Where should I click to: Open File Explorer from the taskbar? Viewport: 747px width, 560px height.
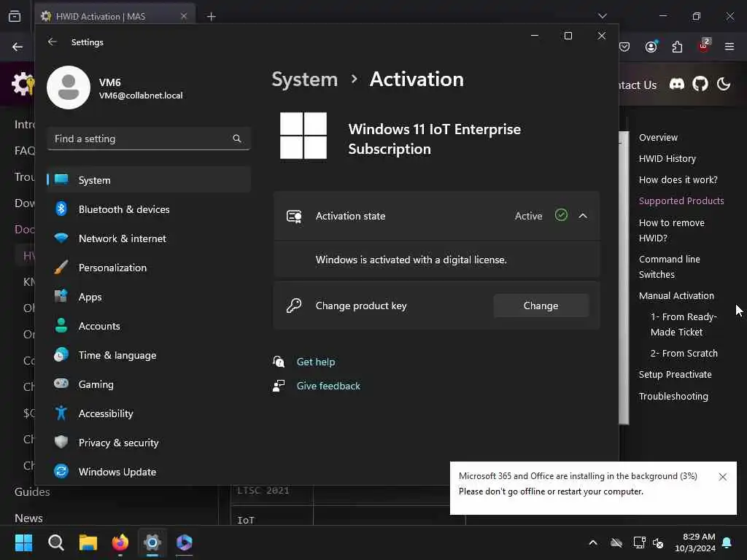[x=88, y=542]
